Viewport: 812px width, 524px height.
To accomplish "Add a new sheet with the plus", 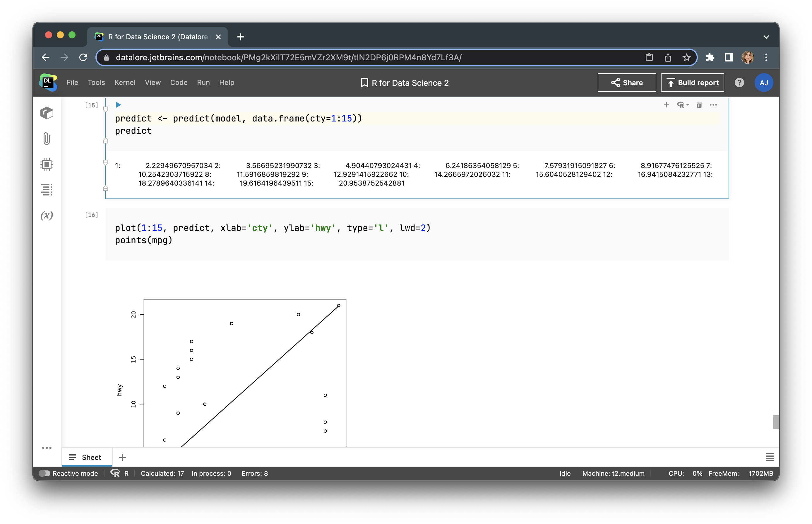I will pyautogui.click(x=122, y=457).
